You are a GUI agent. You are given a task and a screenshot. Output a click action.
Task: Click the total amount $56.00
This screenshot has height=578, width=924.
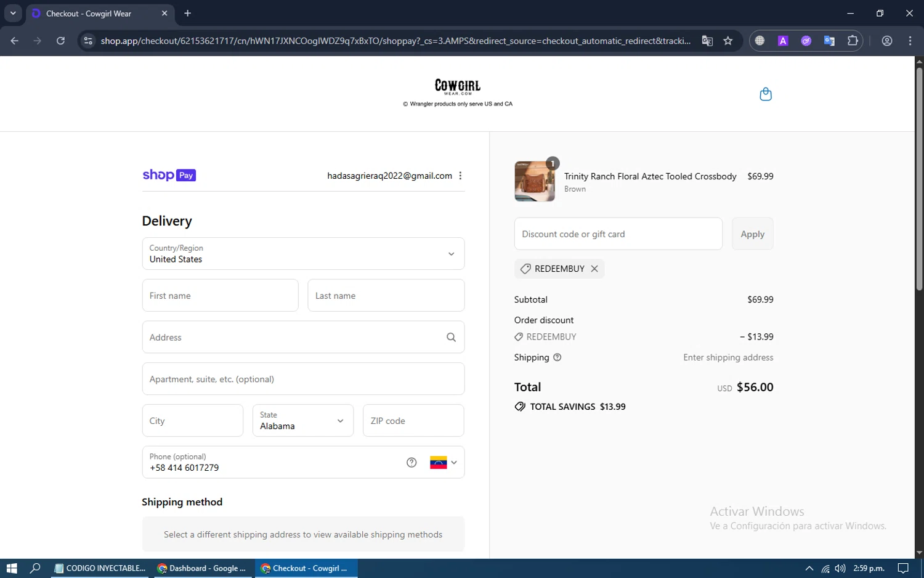[755, 387]
